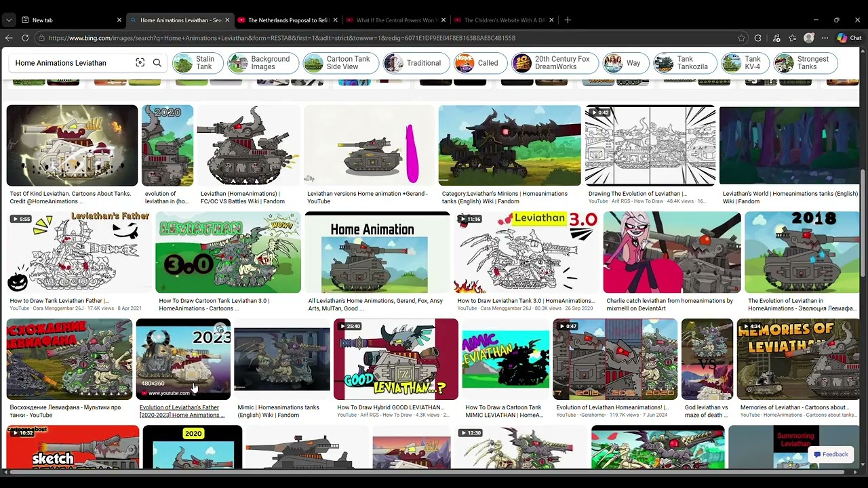The image size is (868, 488).
Task: Open Leviathan 3.0 sketch video 11:16
Action: tap(526, 252)
